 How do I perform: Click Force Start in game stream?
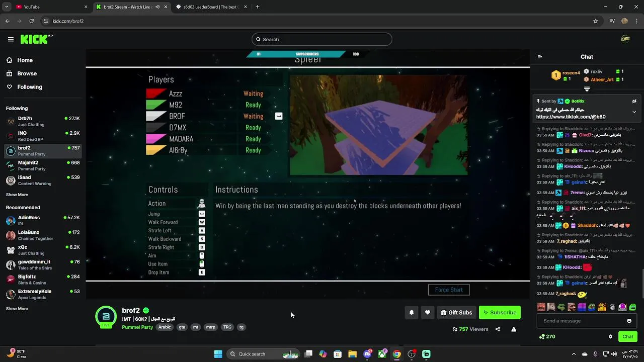(x=449, y=290)
